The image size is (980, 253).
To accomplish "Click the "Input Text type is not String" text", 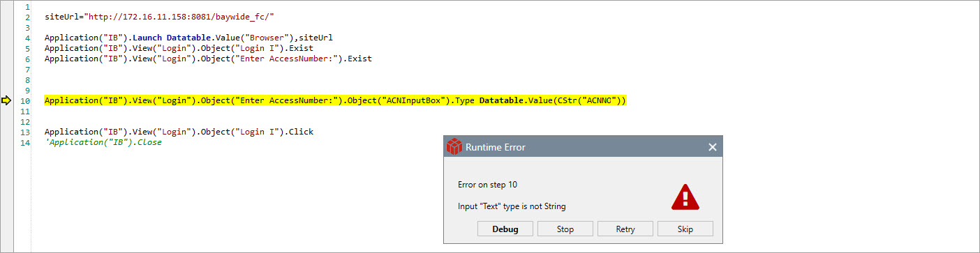I will click(512, 206).
